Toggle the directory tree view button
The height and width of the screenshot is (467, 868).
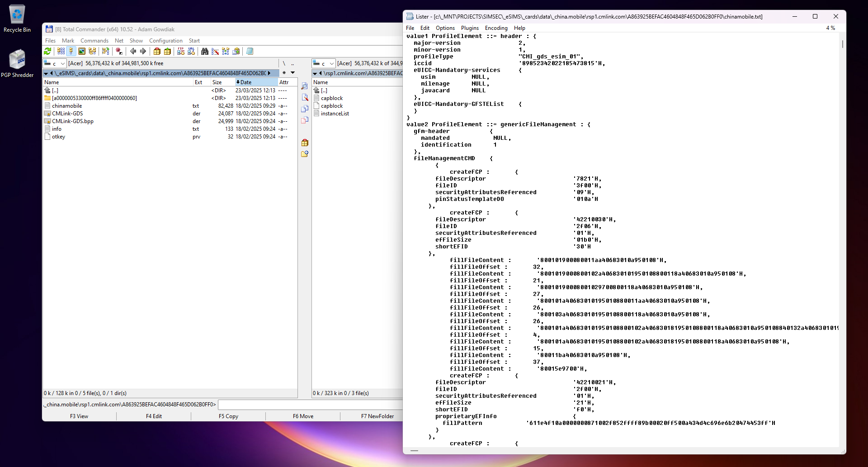coord(92,52)
